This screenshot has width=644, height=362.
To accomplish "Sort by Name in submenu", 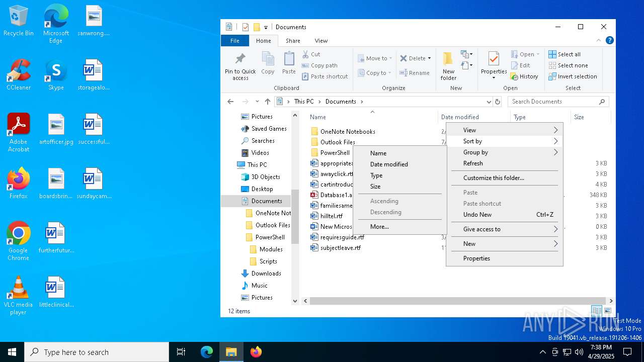I will point(400,153).
